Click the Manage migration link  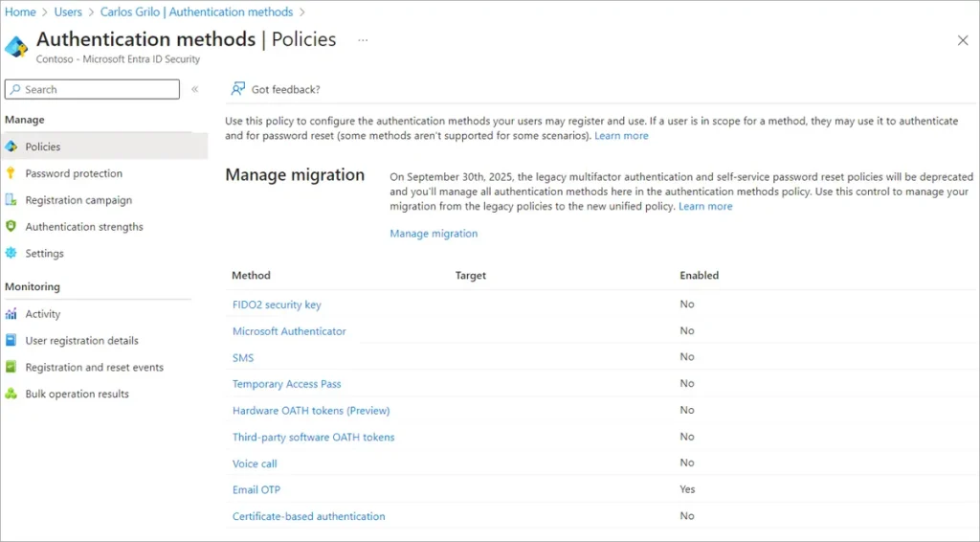tap(434, 234)
